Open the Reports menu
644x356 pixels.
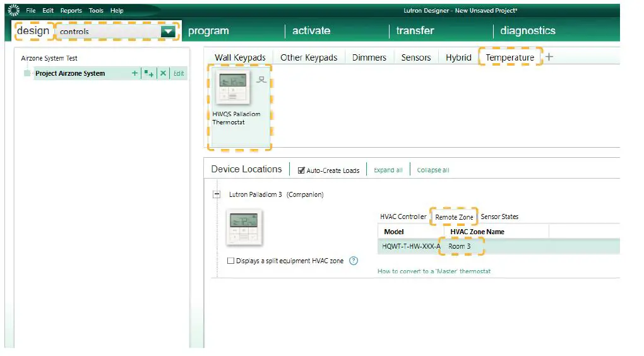pyautogui.click(x=71, y=10)
